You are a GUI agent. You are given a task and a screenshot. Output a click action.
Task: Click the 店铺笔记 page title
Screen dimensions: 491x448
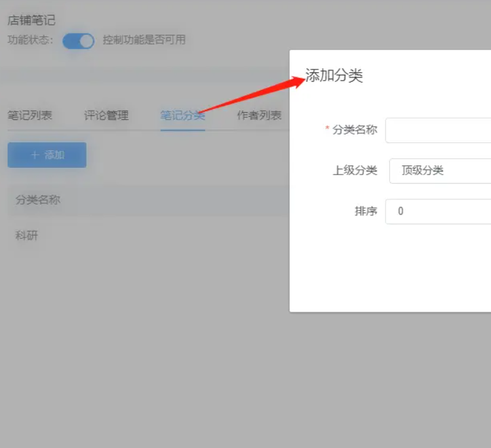coord(31,20)
